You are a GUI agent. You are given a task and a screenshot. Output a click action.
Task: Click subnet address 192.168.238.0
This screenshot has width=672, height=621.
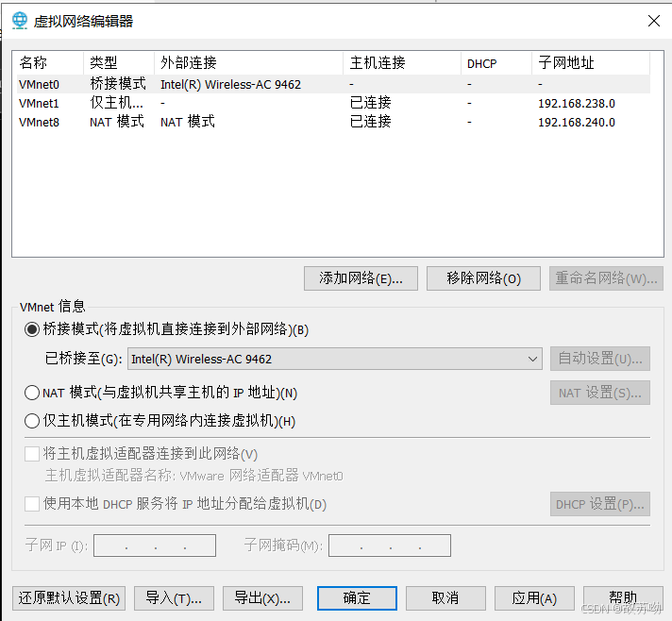[x=577, y=103]
